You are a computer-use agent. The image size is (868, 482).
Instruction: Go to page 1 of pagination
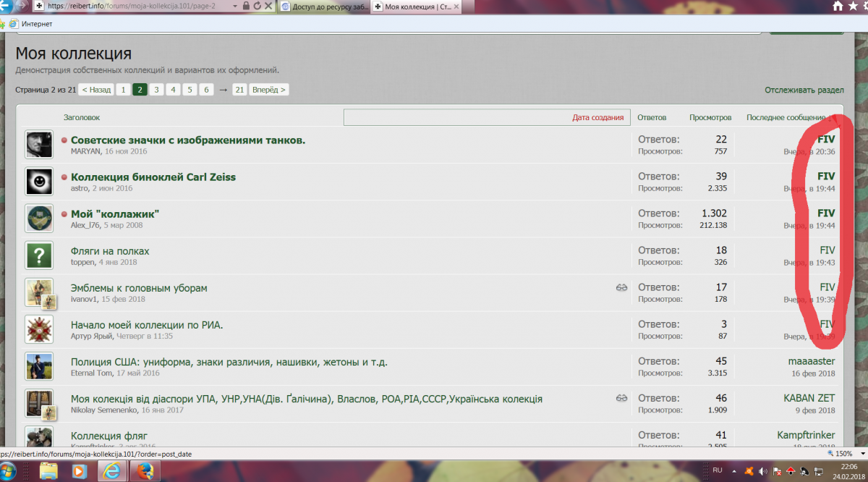123,90
